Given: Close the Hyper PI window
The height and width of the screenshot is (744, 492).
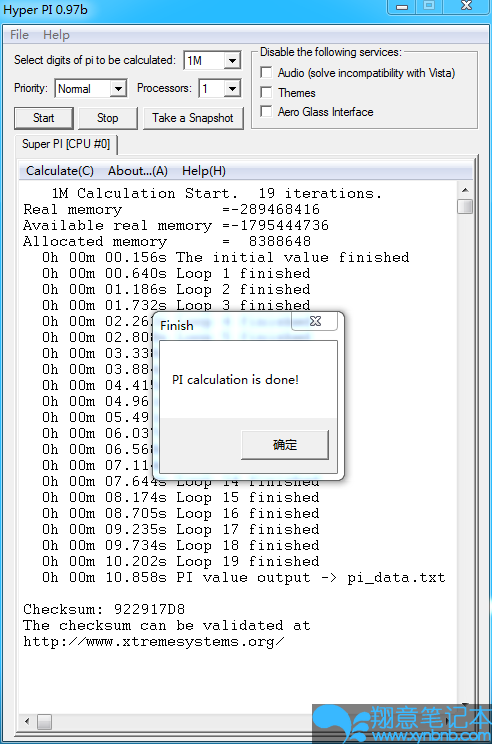Looking at the screenshot, I should pyautogui.click(x=466, y=6).
